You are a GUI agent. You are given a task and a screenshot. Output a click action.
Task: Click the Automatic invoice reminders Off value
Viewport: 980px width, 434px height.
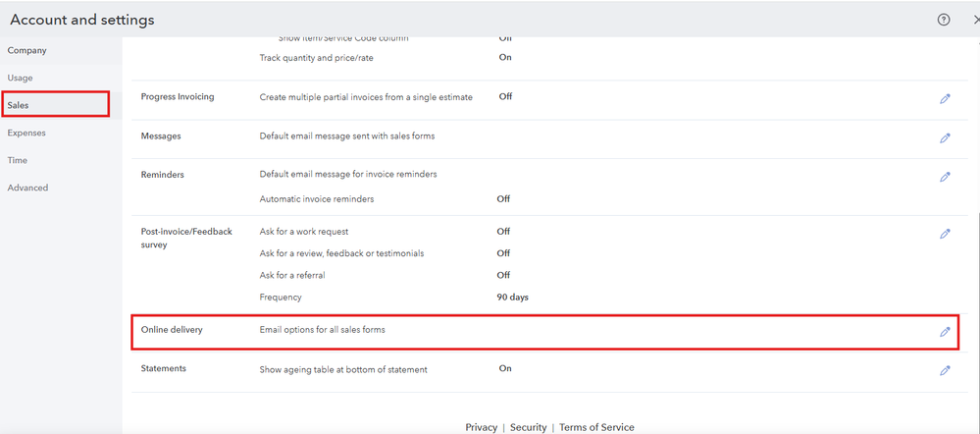coord(503,198)
